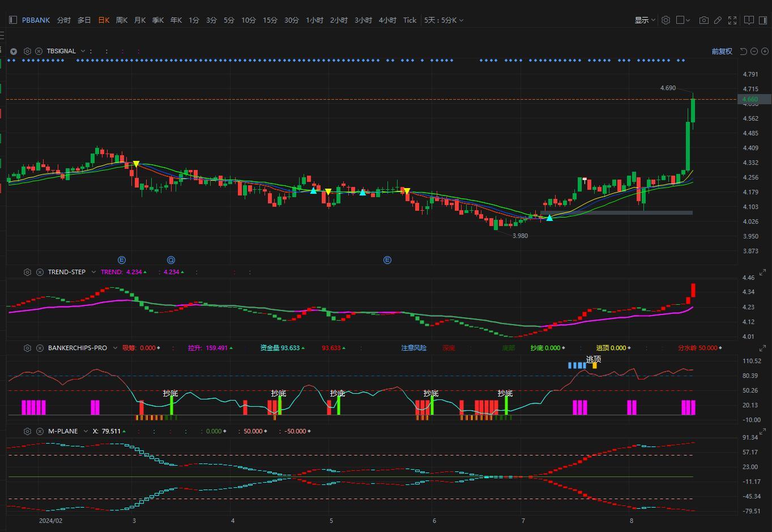Maximize the TREND-STEP pane
This screenshot has width=772, height=532.
point(762,272)
